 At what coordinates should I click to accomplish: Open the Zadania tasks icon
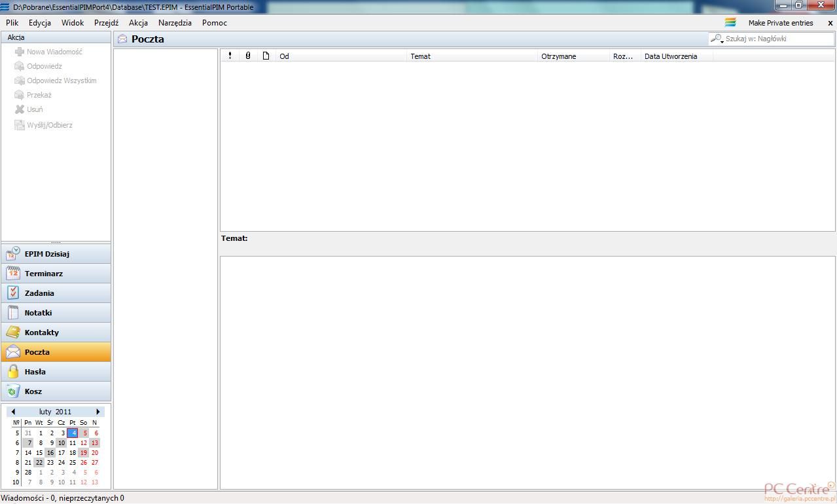(x=13, y=293)
